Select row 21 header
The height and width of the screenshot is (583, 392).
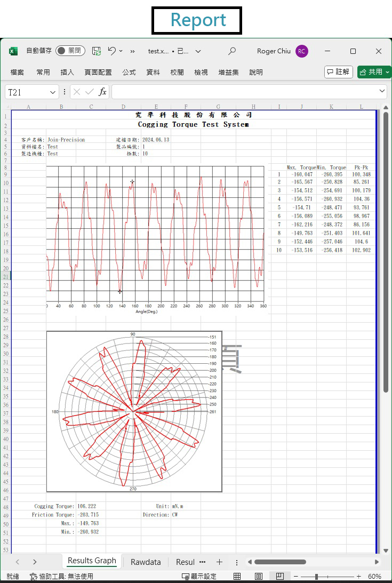click(5, 277)
